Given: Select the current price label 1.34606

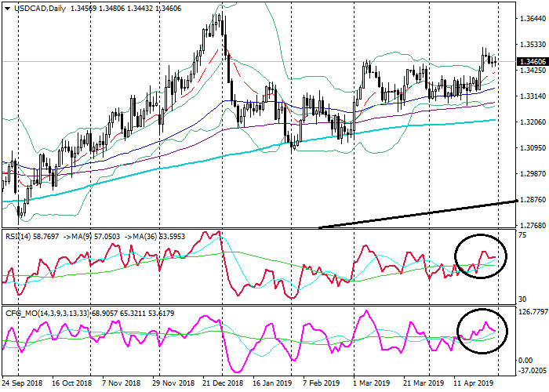Looking at the screenshot, I should click(x=533, y=61).
